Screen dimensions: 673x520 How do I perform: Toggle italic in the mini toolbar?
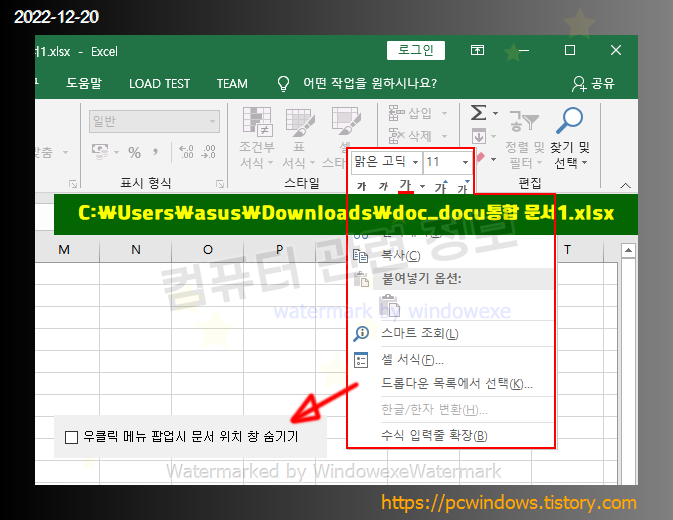[x=383, y=186]
